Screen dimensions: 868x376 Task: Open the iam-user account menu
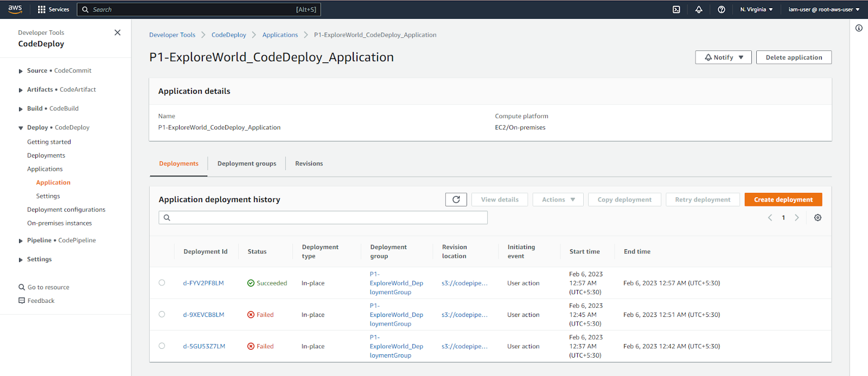(x=824, y=9)
